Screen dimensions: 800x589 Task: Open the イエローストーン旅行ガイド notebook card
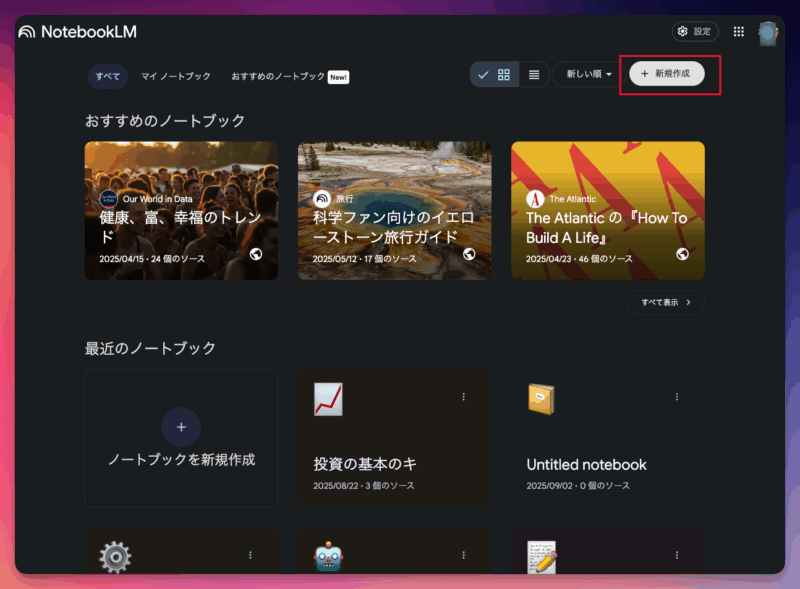point(394,210)
